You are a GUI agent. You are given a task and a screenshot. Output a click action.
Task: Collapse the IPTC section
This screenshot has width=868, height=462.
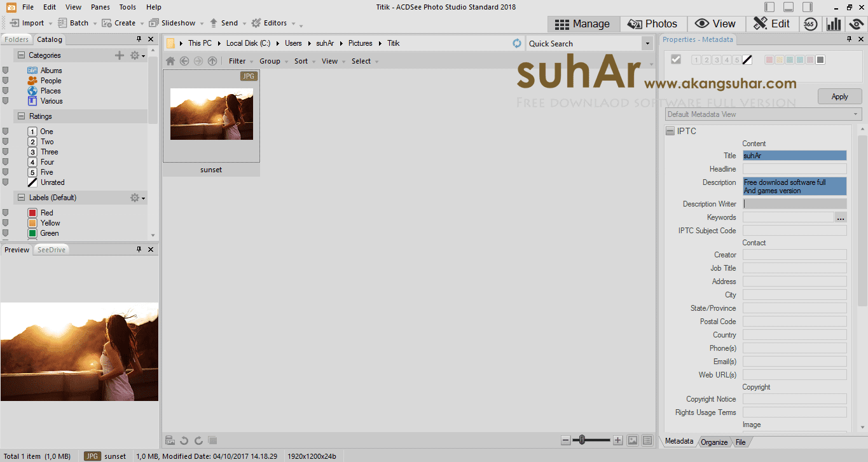pos(670,131)
